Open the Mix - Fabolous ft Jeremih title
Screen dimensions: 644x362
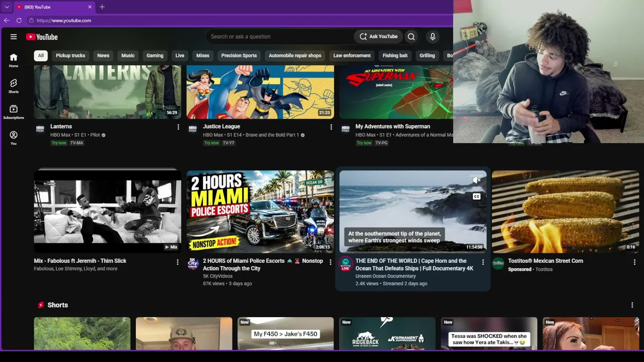[x=80, y=261]
